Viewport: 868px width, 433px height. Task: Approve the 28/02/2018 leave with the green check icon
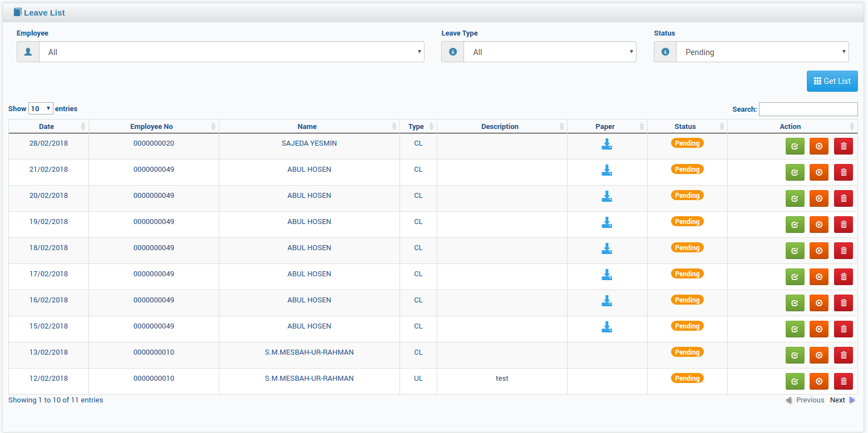(x=795, y=146)
